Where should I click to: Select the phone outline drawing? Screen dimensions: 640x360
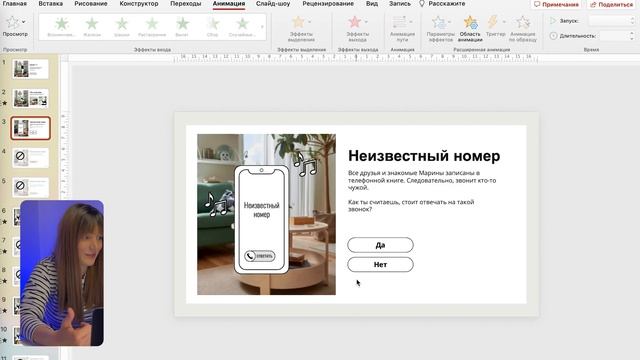click(262, 219)
